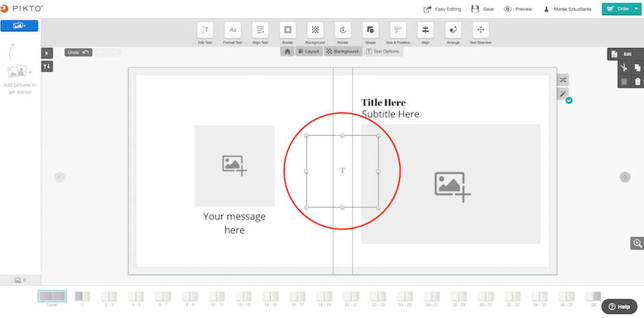Select the pages 10 - 11 thumbnail
Screen dimensions: 644x318
tap(216, 299)
